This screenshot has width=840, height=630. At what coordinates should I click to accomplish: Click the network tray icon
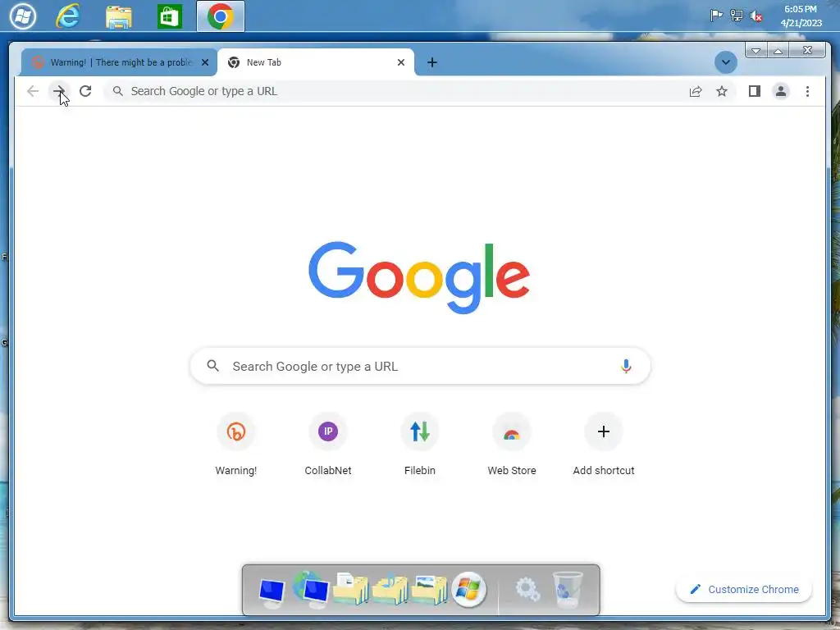(737, 16)
